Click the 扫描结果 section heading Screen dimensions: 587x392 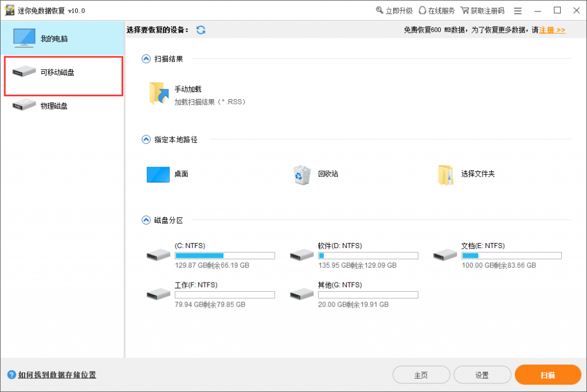[x=169, y=59]
